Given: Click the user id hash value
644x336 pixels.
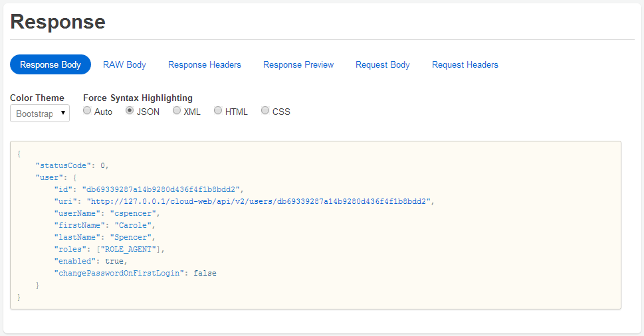Looking at the screenshot, I should [163, 189].
